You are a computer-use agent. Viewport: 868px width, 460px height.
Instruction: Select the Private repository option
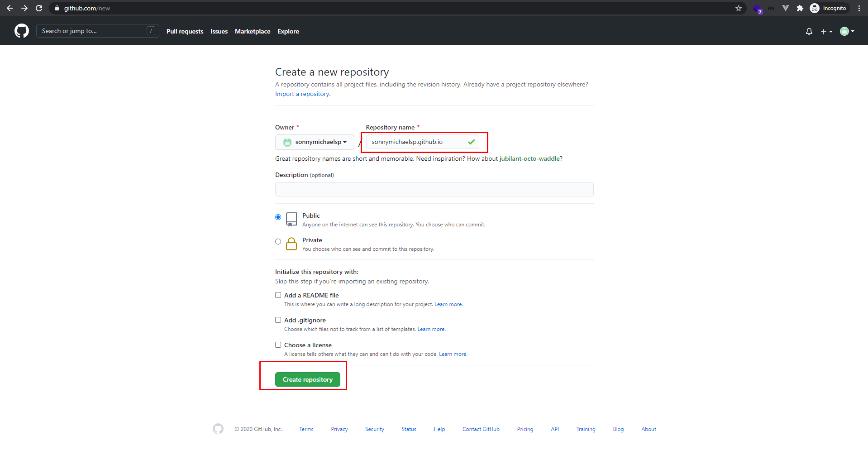[278, 241]
